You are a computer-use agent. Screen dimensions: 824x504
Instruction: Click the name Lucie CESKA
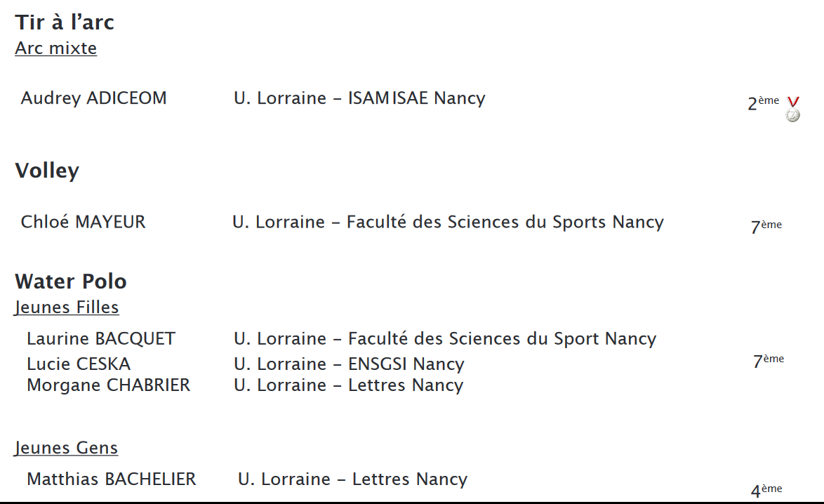(x=79, y=364)
